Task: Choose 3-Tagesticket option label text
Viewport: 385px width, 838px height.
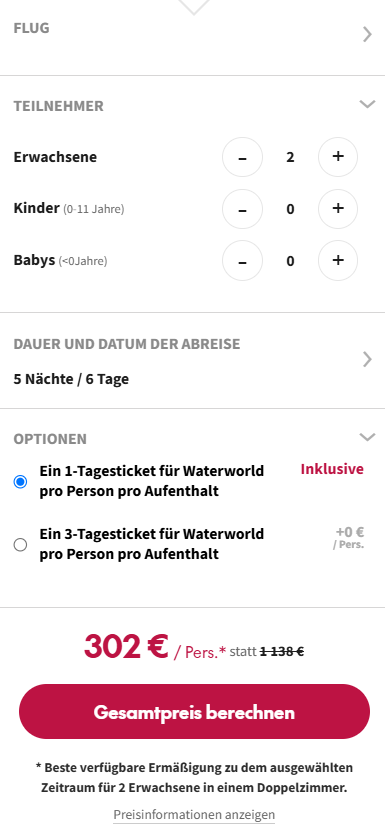Action: tap(151, 544)
